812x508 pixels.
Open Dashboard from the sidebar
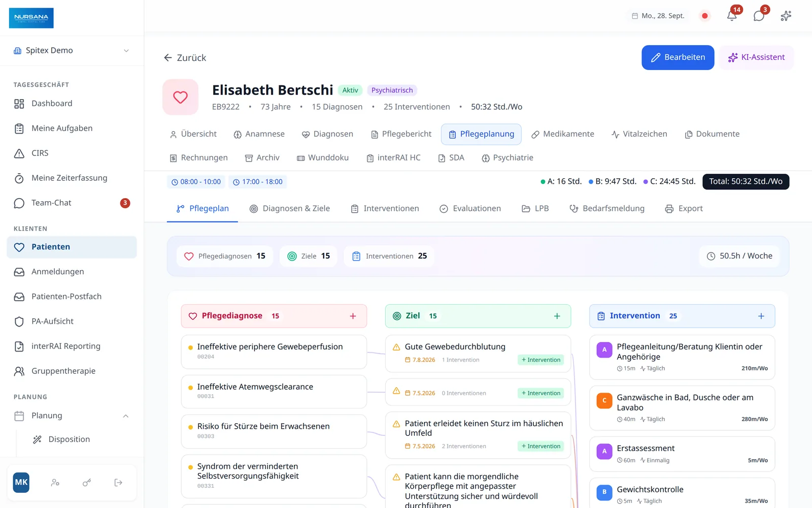click(72, 104)
